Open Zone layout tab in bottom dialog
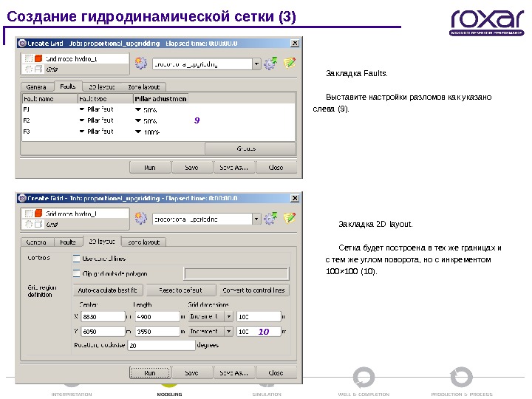 tap(143, 242)
